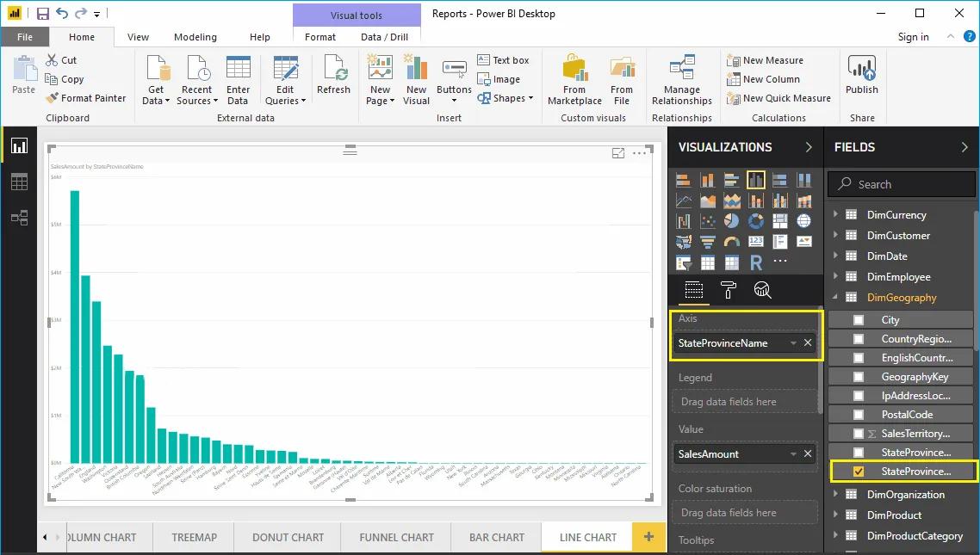Expand the DimCustomer table
Image resolution: width=980 pixels, height=555 pixels.
[837, 235]
